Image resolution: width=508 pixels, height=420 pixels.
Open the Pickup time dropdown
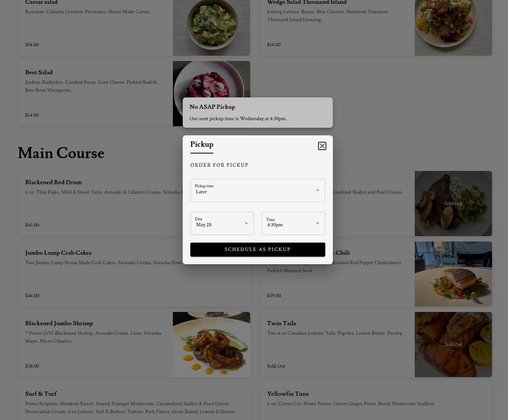(x=257, y=190)
